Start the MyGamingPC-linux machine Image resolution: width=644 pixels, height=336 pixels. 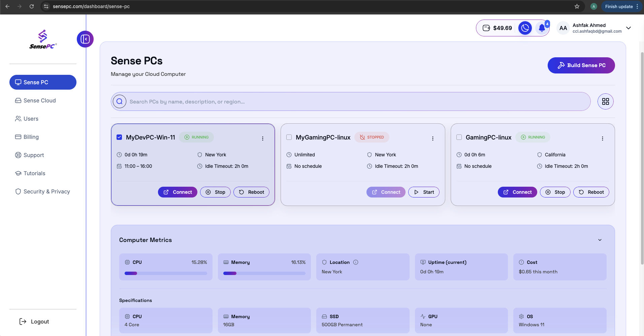tap(424, 192)
